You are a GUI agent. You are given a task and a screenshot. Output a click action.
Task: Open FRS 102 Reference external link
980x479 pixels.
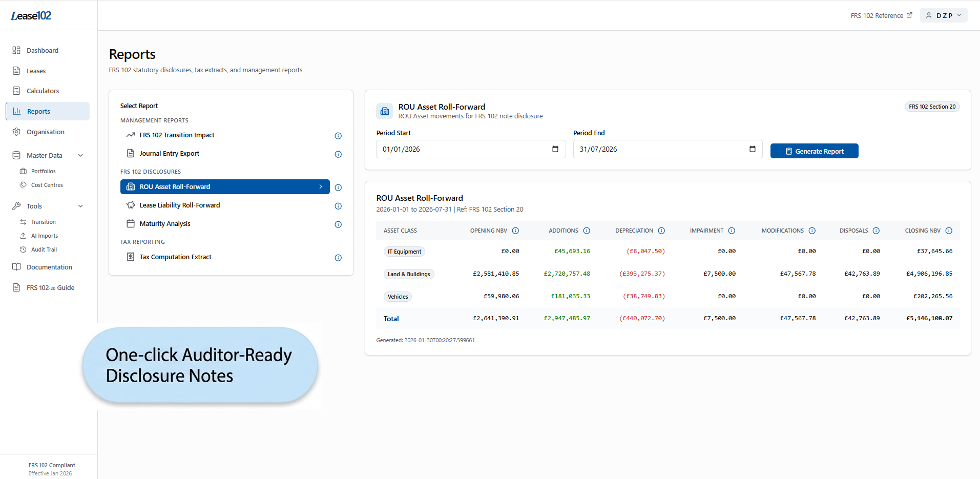coord(881,15)
